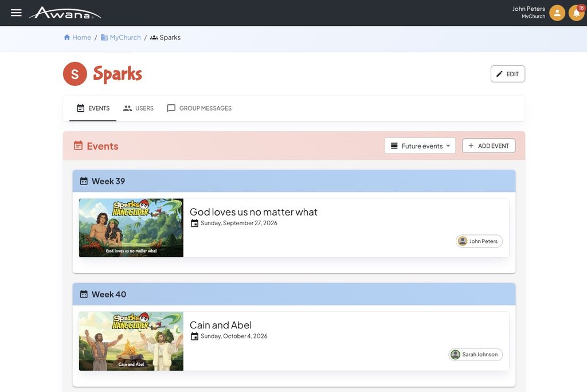Go to the MyChurch breadcrumb link
The height and width of the screenshot is (392, 587).
120,37
